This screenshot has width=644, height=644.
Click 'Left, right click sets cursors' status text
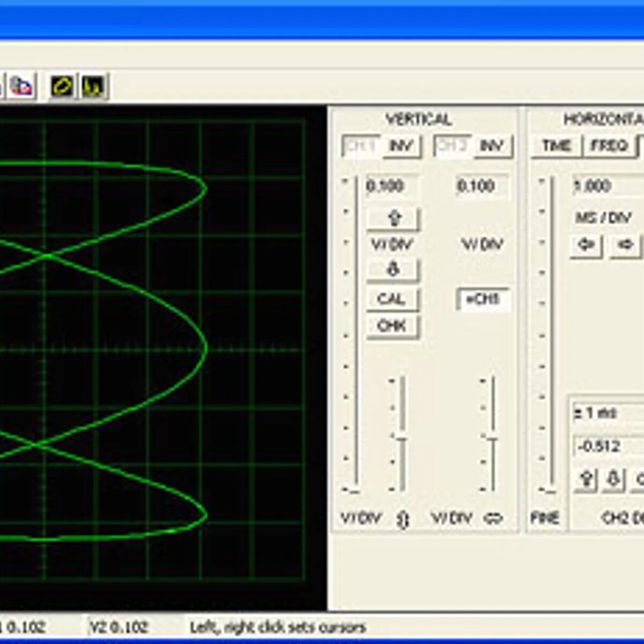(x=278, y=627)
